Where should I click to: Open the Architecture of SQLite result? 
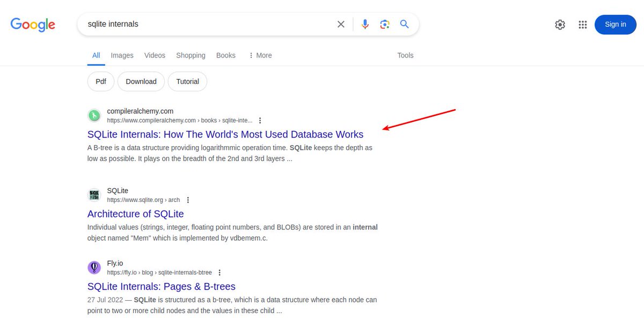136,214
